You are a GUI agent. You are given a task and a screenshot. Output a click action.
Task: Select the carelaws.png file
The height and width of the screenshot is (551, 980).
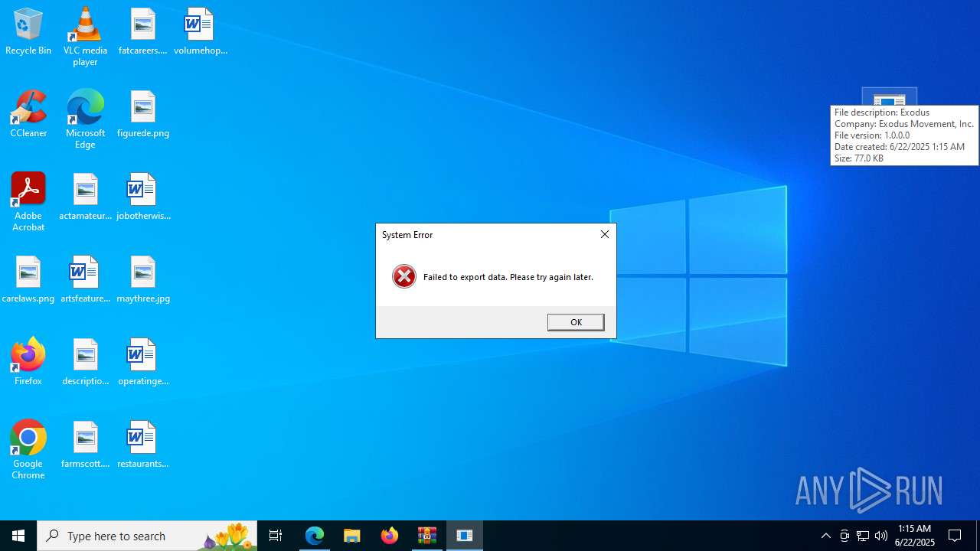[28, 280]
